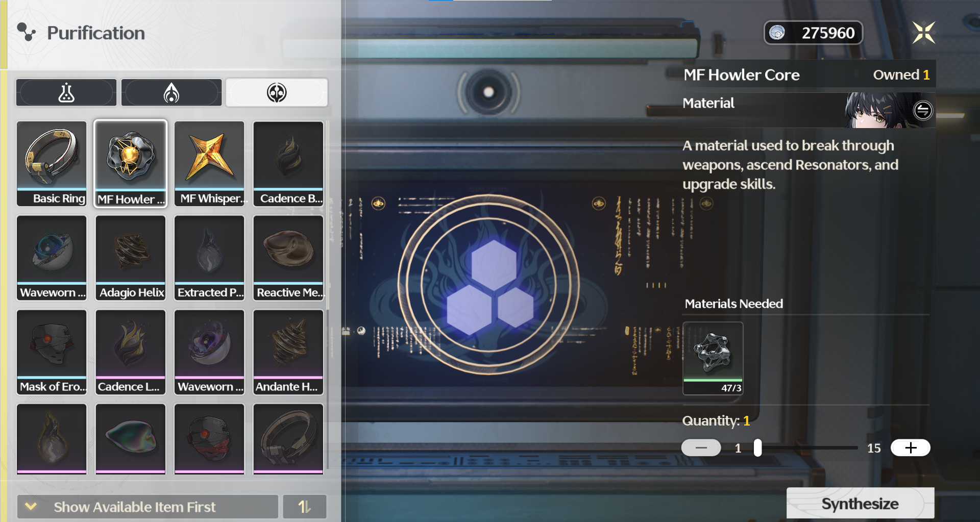Open the currency shard counter
This screenshot has width=980, height=522.
point(813,33)
